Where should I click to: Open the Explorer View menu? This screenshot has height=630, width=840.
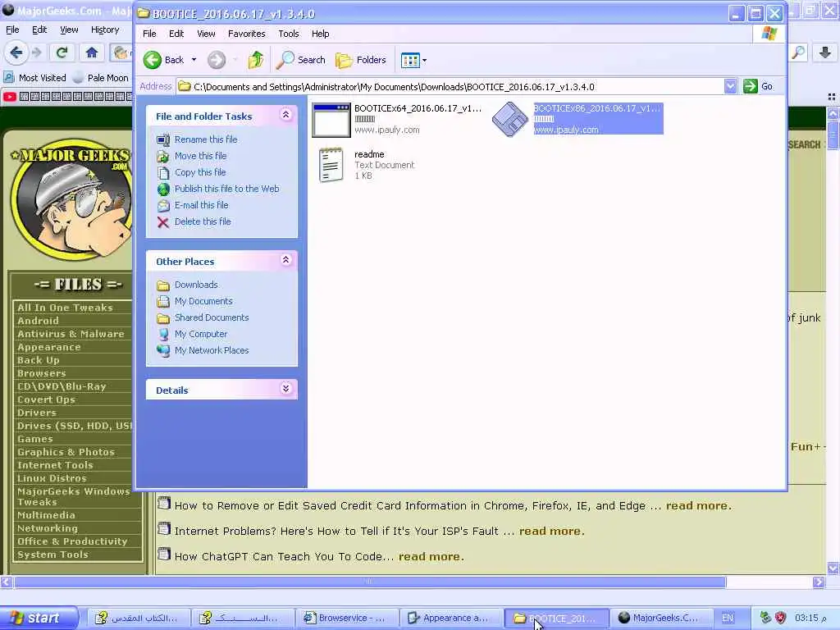(206, 34)
